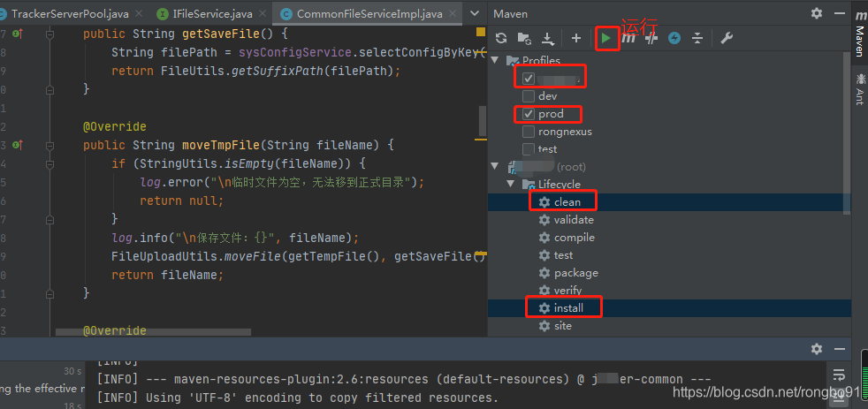Toggle skip tests mode icon
868x409 pixels.
point(651,38)
